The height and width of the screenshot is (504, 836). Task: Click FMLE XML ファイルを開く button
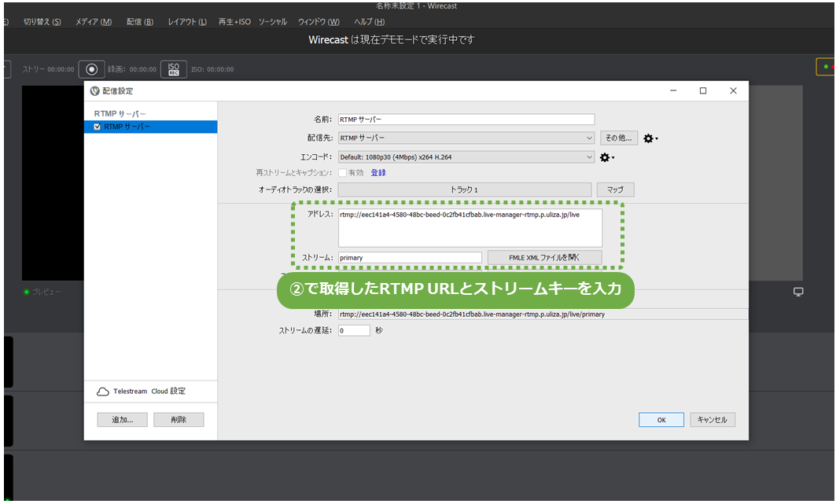tap(544, 258)
